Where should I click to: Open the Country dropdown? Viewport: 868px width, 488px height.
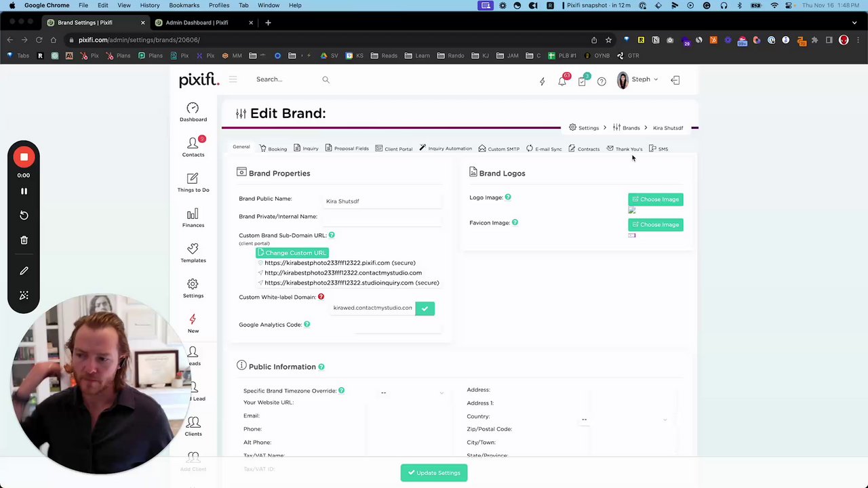point(625,420)
